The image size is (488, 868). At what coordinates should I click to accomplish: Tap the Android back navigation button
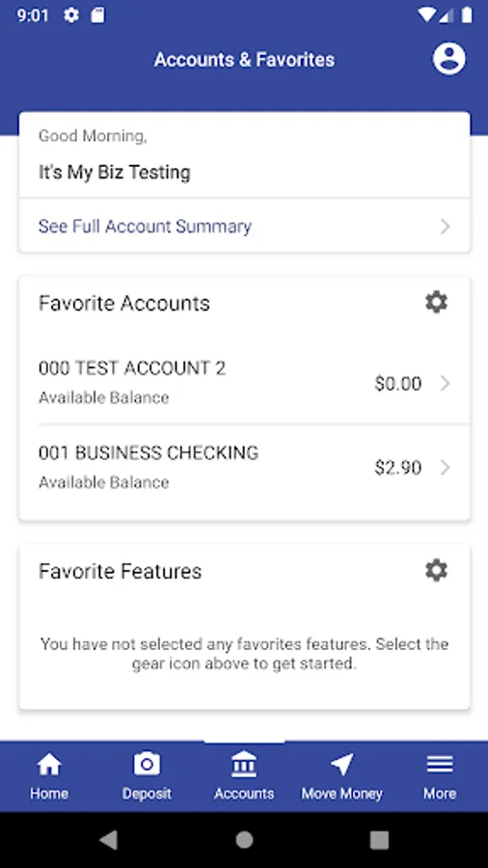[108, 840]
